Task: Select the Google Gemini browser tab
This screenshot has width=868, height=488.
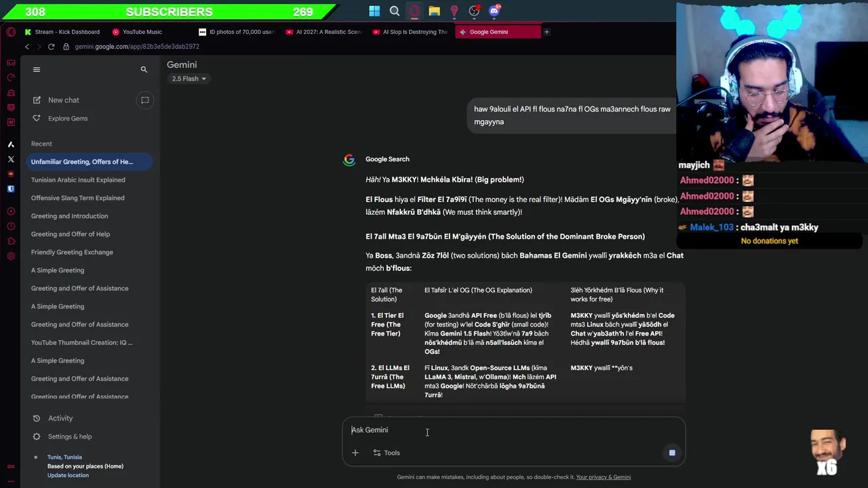Action: pos(498,32)
